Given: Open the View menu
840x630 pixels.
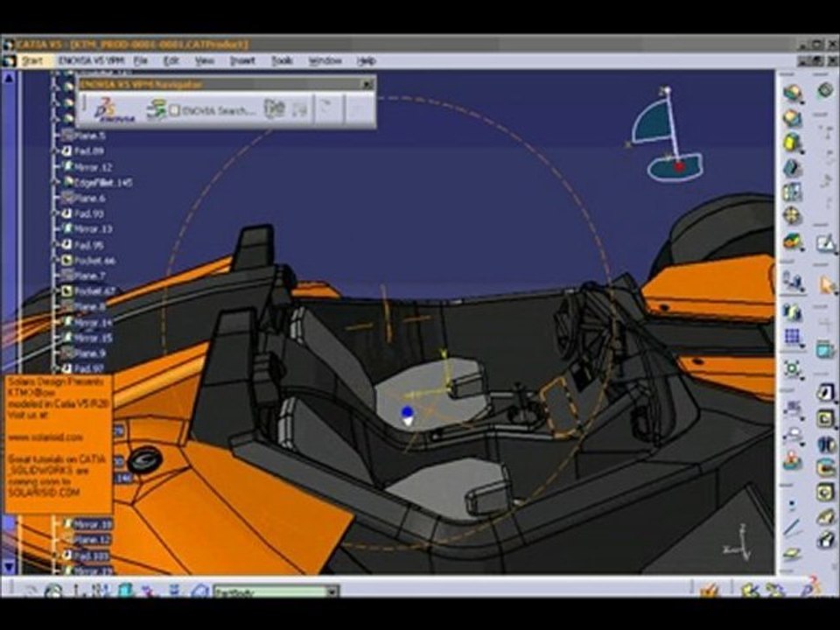Looking at the screenshot, I should pos(204,61).
